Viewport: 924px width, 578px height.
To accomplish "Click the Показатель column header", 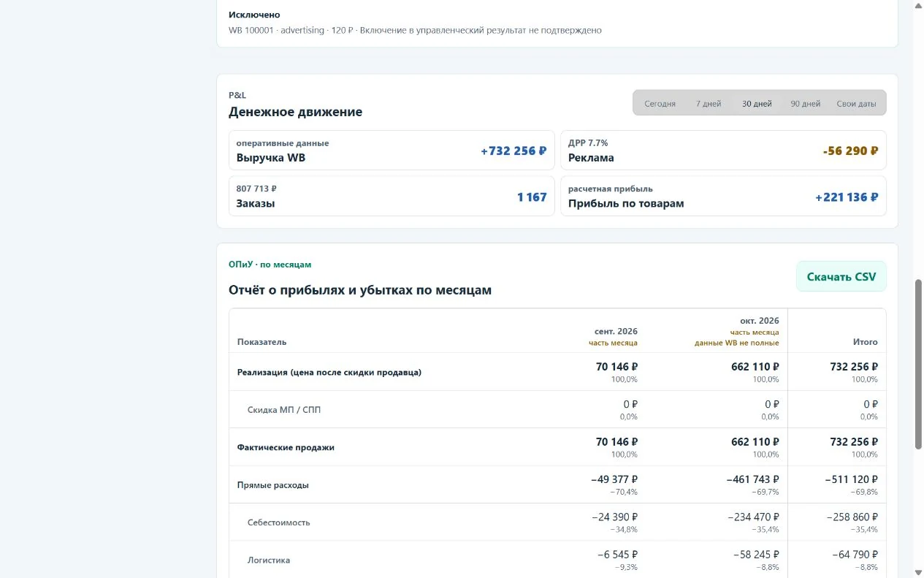I will 261,342.
